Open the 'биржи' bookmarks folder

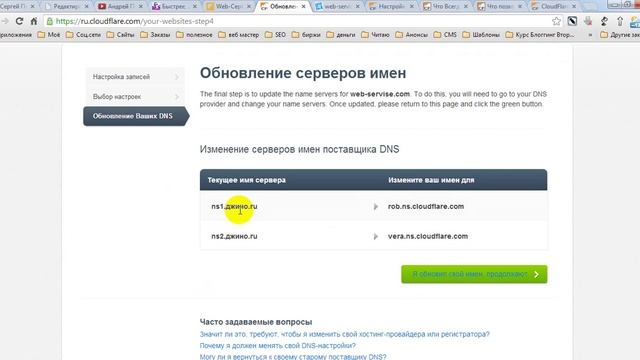click(306, 35)
